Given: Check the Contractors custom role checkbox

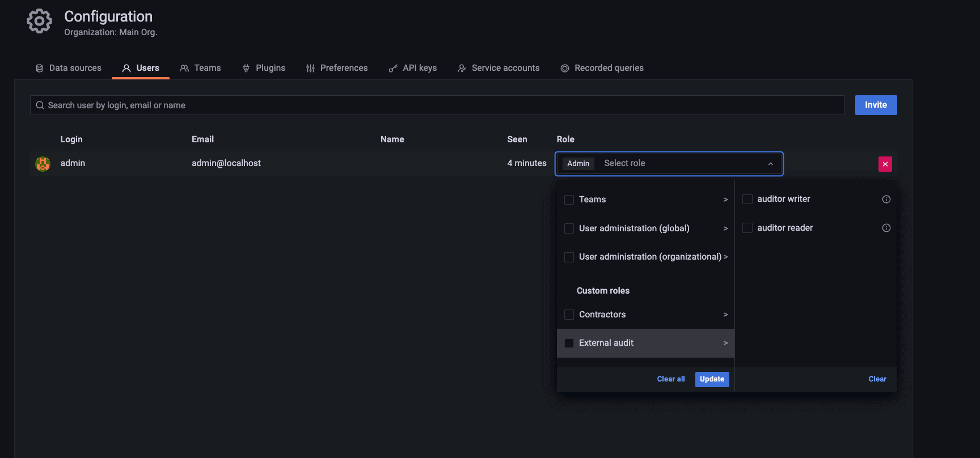Looking at the screenshot, I should (569, 315).
